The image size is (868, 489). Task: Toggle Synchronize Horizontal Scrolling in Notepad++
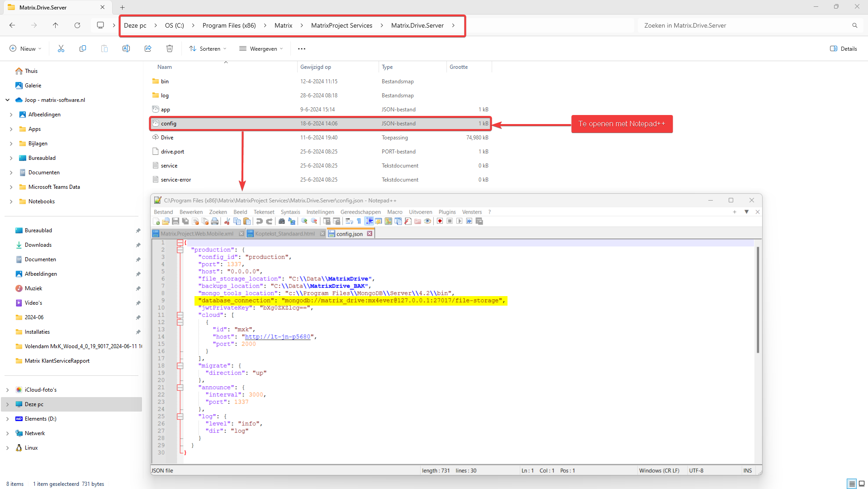point(337,221)
